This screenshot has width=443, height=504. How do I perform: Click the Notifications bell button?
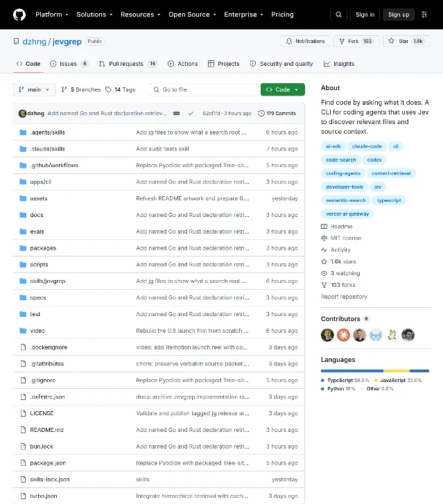pyautogui.click(x=306, y=41)
